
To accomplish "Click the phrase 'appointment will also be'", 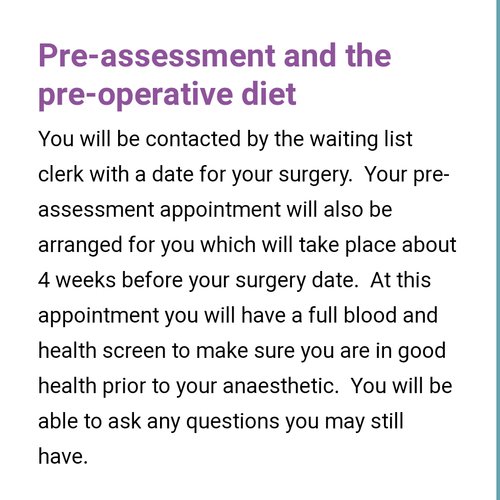I will coord(276,210).
